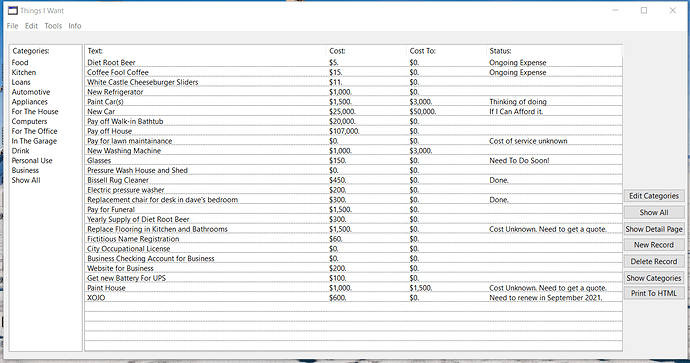Select Website for Business row
Viewport: 690px width, 363px height.
(x=353, y=268)
